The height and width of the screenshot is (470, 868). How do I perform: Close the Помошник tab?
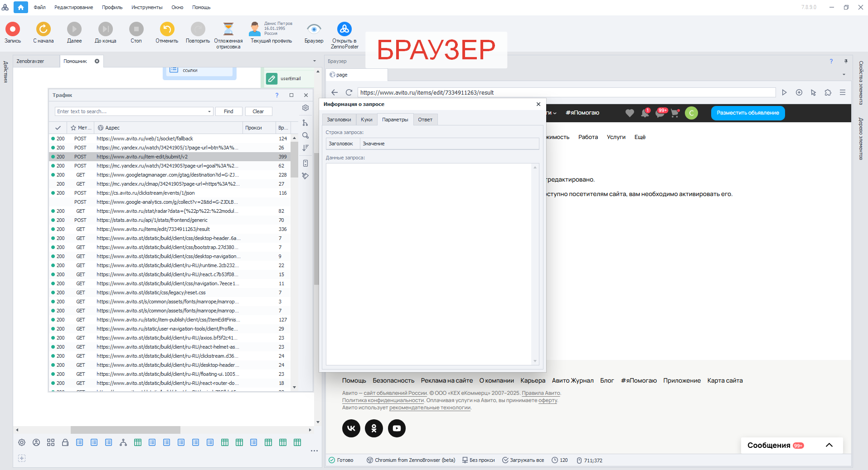[97, 61]
